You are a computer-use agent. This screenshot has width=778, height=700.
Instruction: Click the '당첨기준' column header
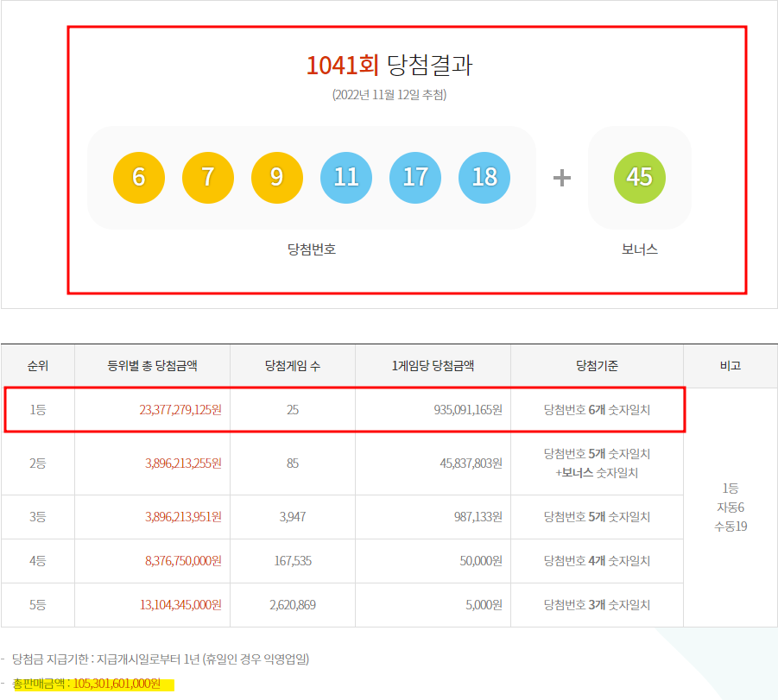(x=597, y=366)
